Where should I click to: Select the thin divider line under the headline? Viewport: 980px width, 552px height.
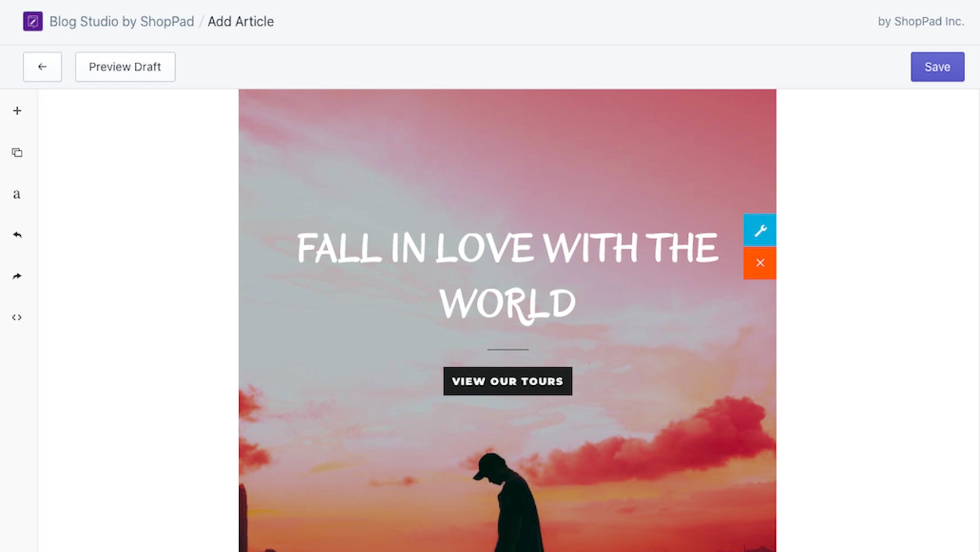coord(508,350)
